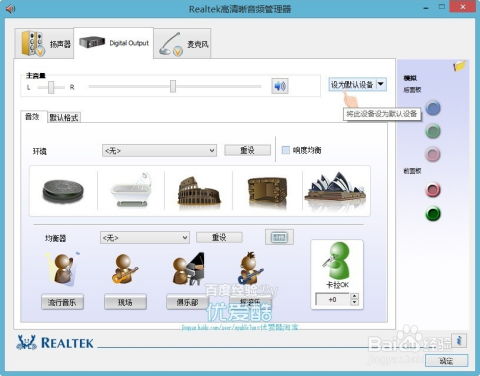480x376 pixels.
Task: Select the bathtub environment icon
Action: 132,190
